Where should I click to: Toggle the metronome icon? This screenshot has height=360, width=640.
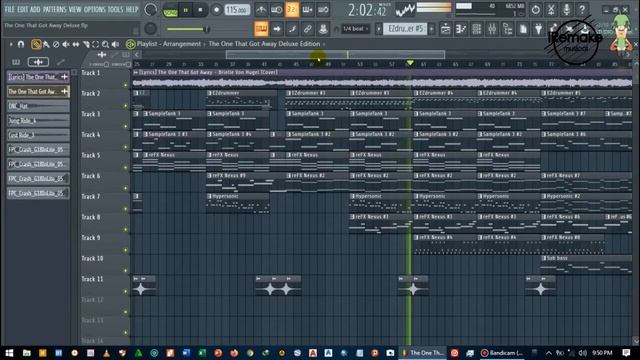point(261,9)
